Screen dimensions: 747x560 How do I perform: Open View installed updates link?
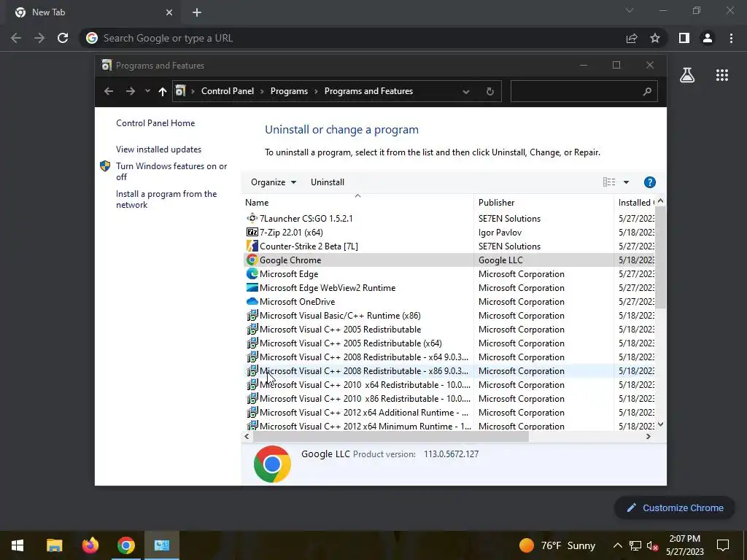point(158,149)
